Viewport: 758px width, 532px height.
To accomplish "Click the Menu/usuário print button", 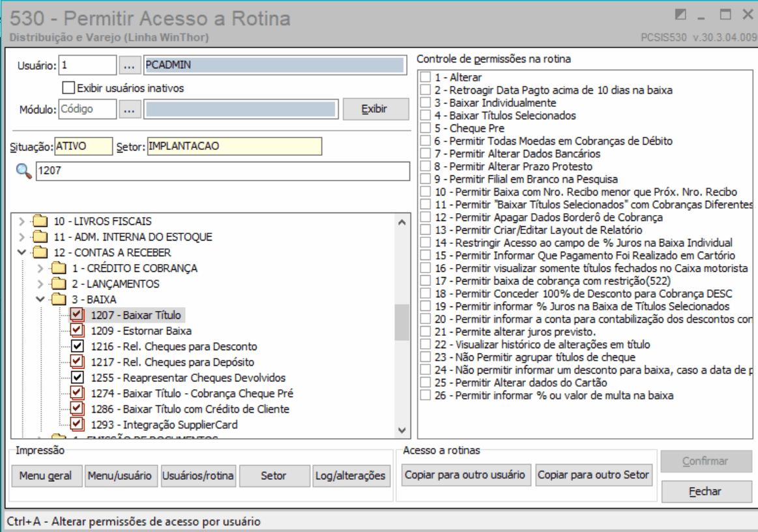I will (x=120, y=476).
